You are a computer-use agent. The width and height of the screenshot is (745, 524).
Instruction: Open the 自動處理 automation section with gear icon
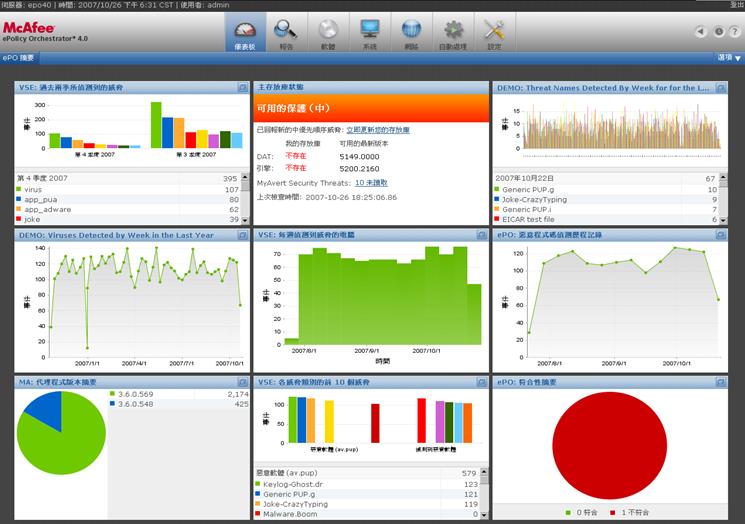(x=453, y=32)
